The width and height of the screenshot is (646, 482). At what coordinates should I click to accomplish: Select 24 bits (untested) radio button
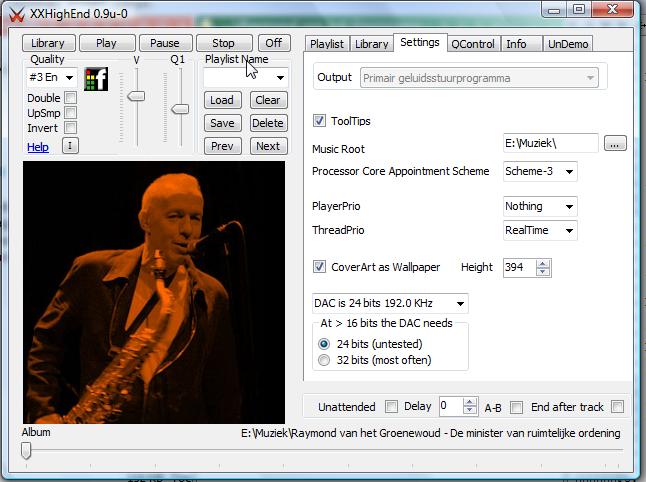click(x=324, y=344)
